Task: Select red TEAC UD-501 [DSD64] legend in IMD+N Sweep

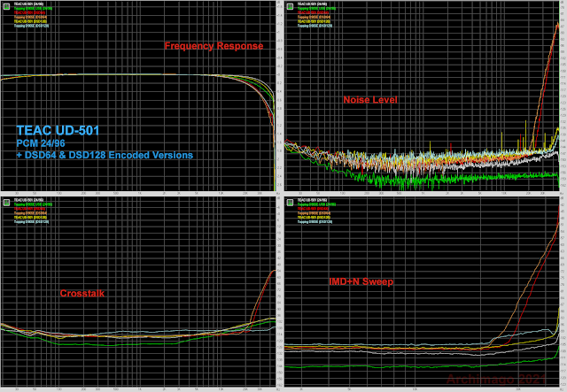Action: point(313,209)
